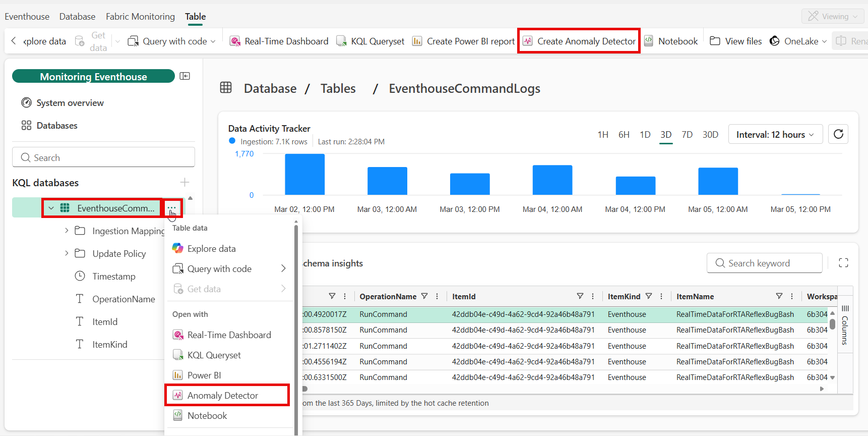Click View files in the toolbar
Viewport: 868px width, 436px height.
[736, 41]
